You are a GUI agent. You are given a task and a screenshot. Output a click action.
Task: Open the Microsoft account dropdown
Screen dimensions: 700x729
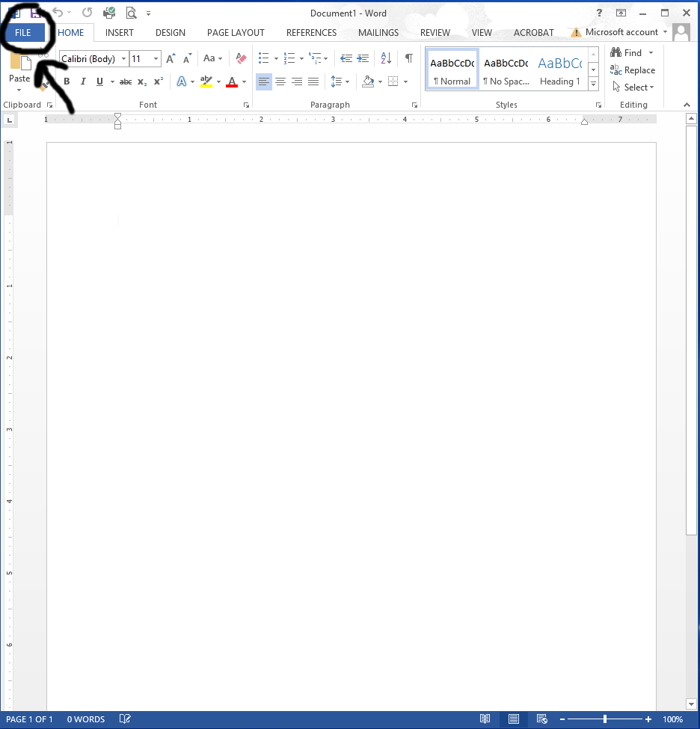[665, 32]
